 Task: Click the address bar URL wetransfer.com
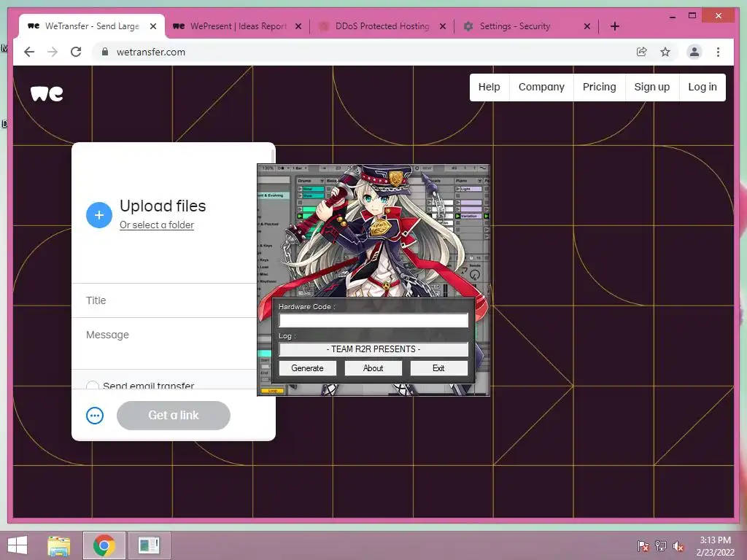pyautogui.click(x=151, y=52)
